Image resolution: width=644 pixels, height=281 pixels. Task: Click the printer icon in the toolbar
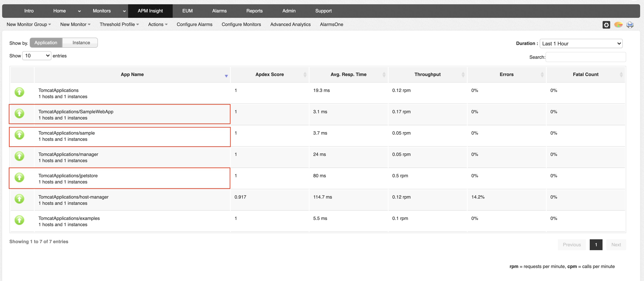[x=630, y=24]
